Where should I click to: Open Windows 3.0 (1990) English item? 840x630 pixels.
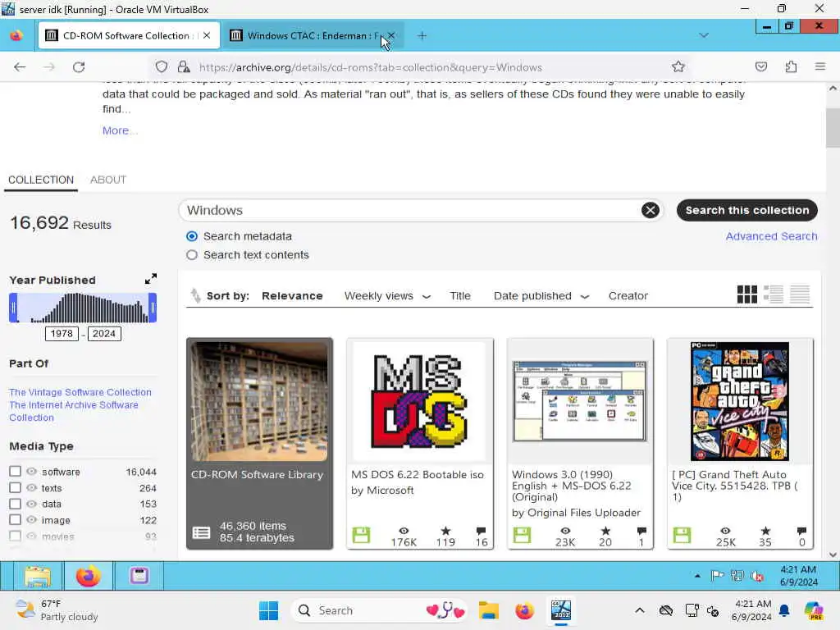click(580, 444)
